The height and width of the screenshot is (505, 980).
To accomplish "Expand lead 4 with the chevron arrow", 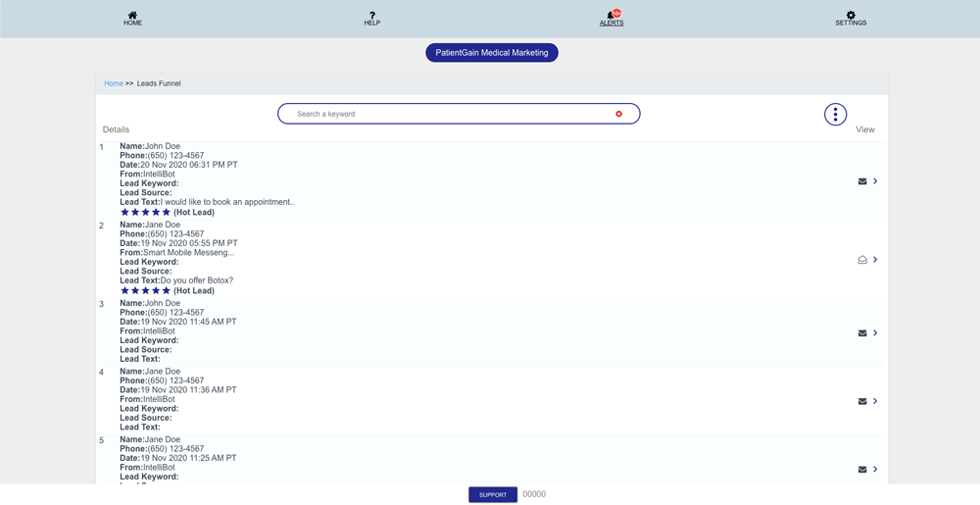I will point(875,401).
